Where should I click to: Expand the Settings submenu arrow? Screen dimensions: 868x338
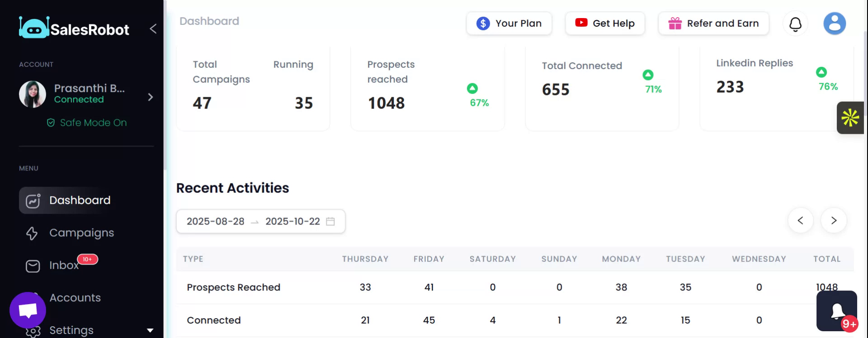pyautogui.click(x=150, y=330)
